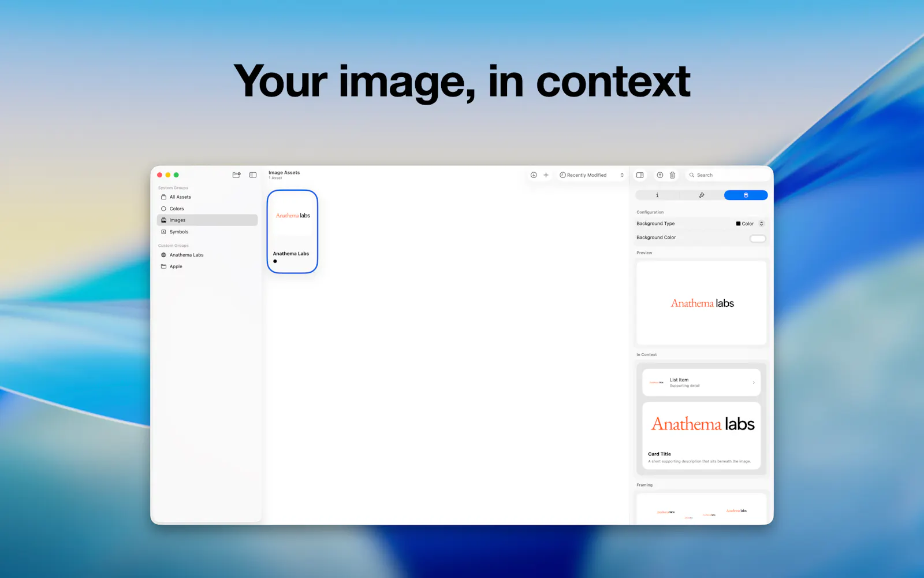Select Colors group in sidebar
Screen dimensions: 924x578
coord(207,209)
